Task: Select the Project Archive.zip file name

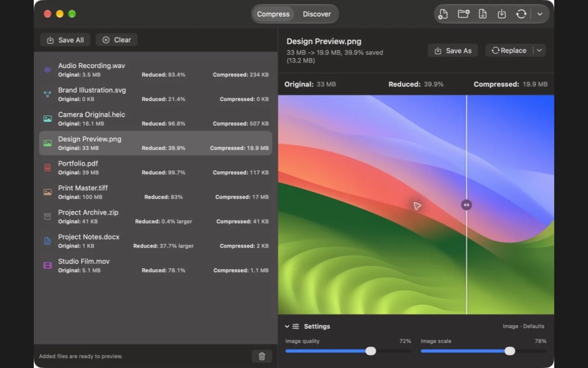Action: (x=88, y=212)
